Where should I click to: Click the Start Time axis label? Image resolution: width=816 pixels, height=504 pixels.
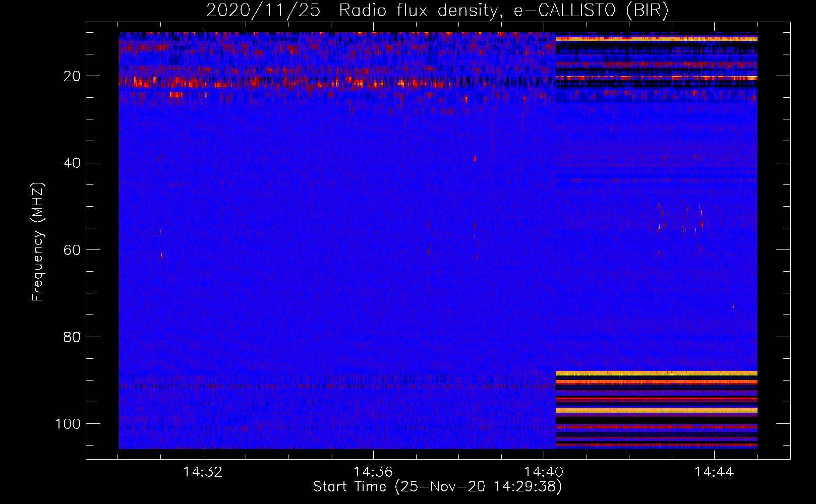point(437,487)
